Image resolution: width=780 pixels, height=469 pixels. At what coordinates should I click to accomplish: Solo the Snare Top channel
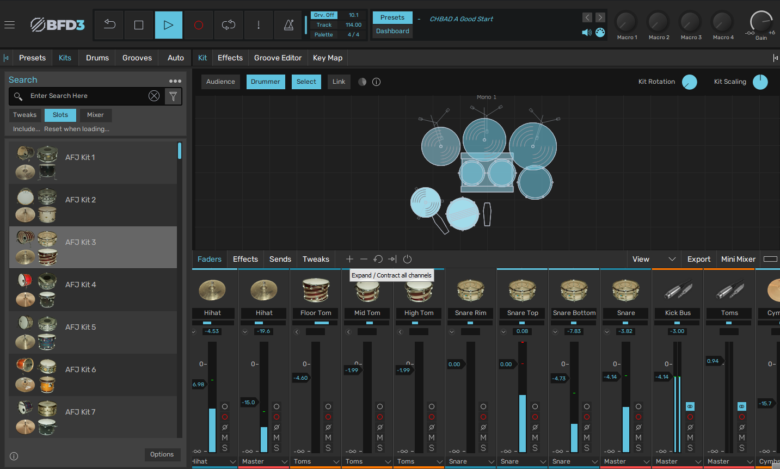[x=535, y=448]
